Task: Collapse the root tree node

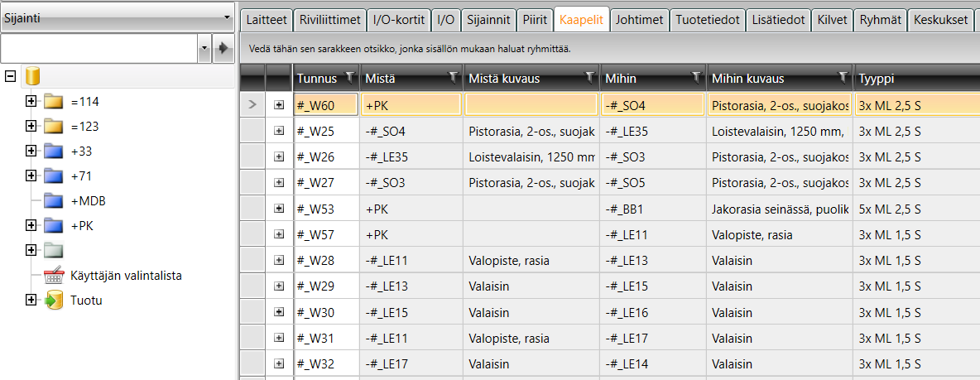Action: click(x=11, y=77)
